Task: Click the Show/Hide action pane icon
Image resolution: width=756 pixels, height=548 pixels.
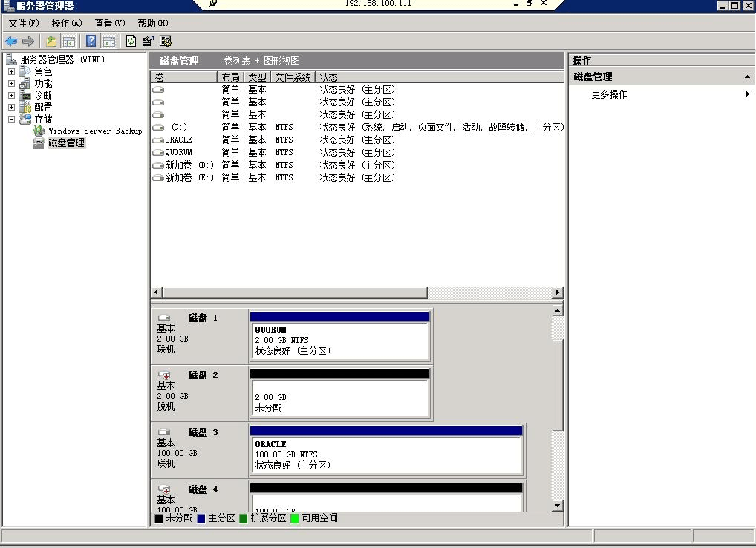Action: tap(108, 42)
